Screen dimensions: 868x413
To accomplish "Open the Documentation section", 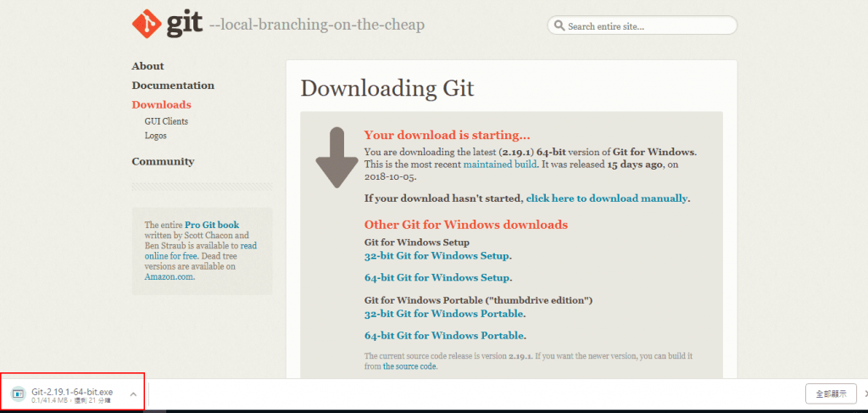I will coord(173,86).
